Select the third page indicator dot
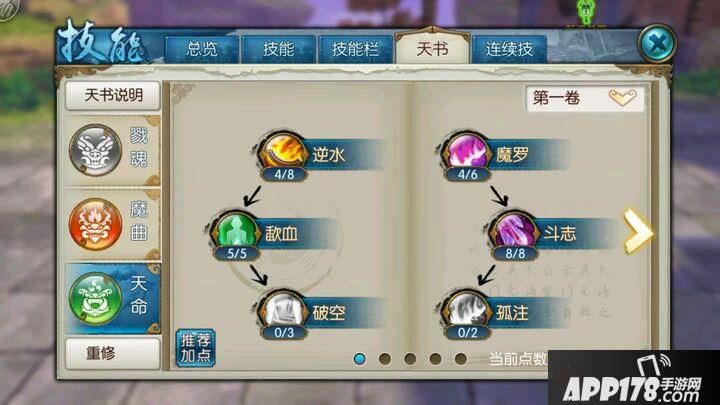The width and height of the screenshot is (720, 405). coord(410,359)
